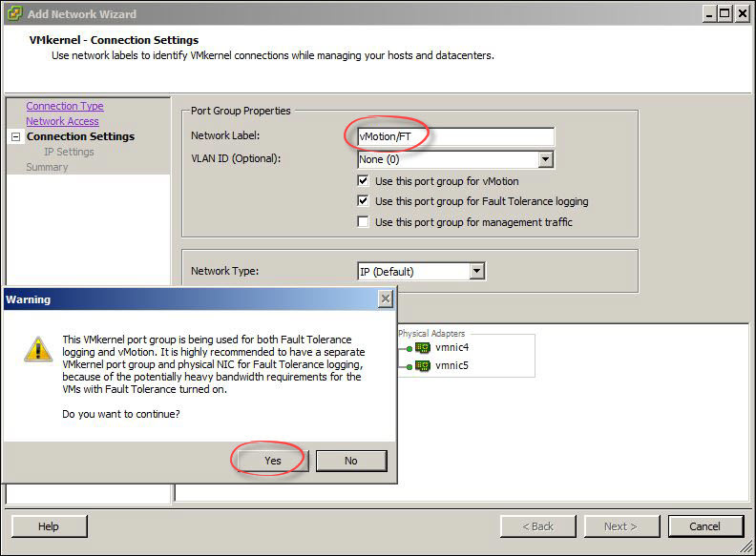The width and height of the screenshot is (756, 556).
Task: Click into the Network Label field
Action: click(x=455, y=136)
